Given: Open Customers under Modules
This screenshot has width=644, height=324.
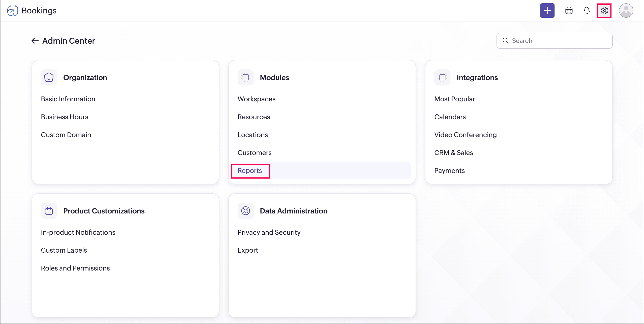Looking at the screenshot, I should tap(255, 153).
